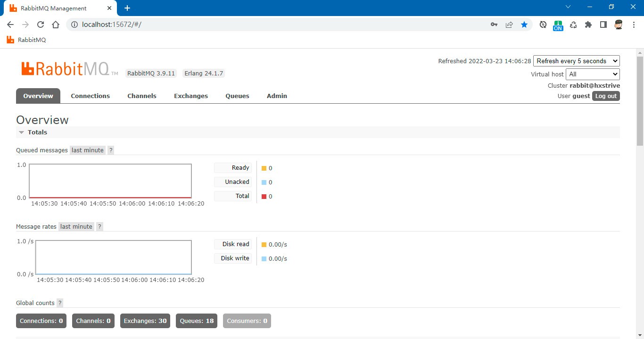Viewport: 644px width, 339px height.
Task: Open the Virtual host dropdown
Action: click(593, 74)
